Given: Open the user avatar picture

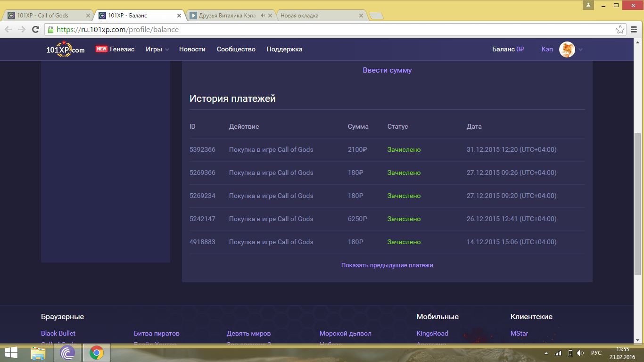Looking at the screenshot, I should coord(567,49).
